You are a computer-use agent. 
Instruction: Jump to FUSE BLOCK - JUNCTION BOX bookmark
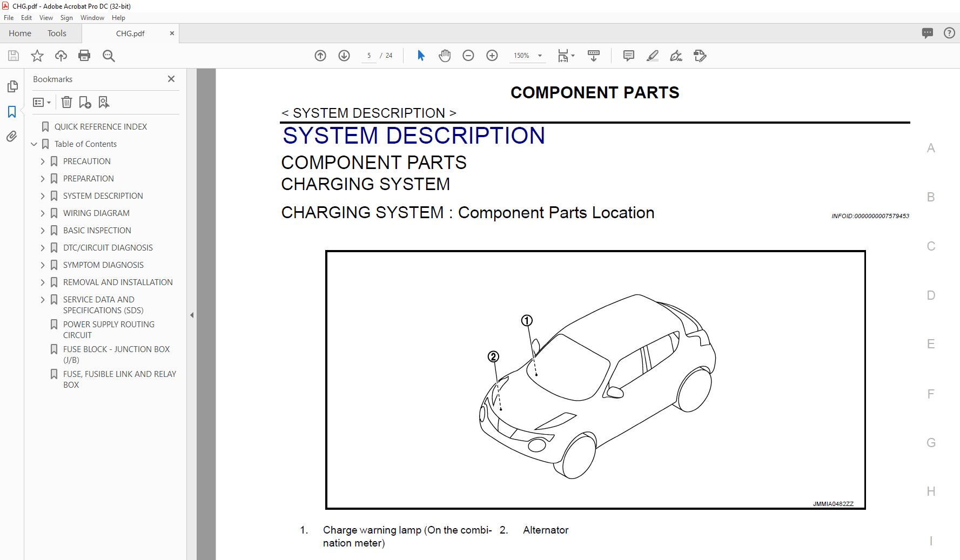pos(116,355)
